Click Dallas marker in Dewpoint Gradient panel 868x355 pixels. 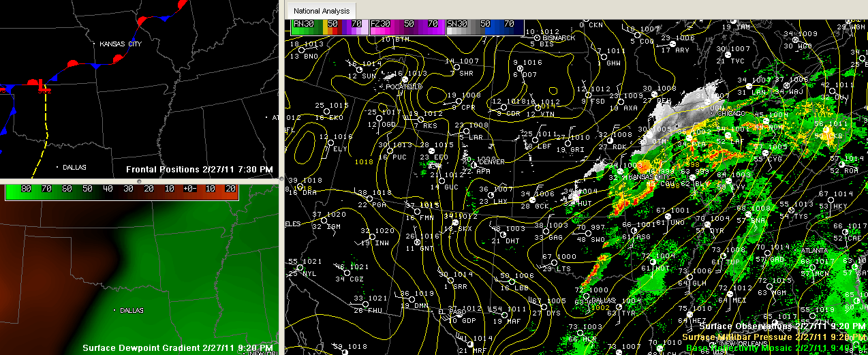coord(114,310)
